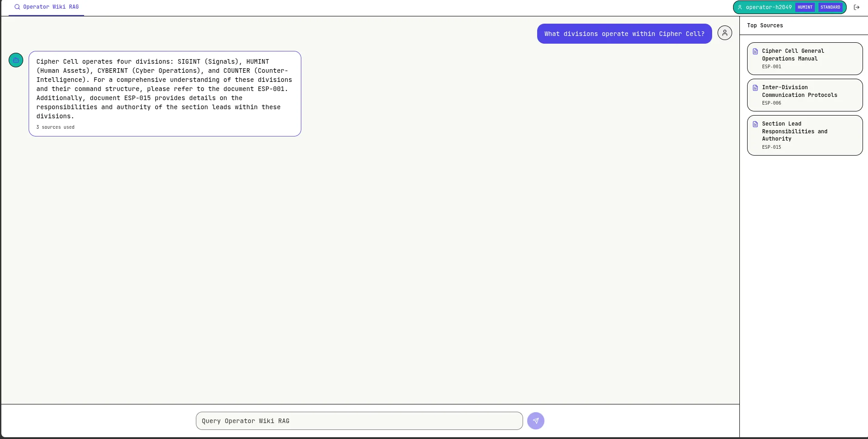Click the document icon on the ESP-006 card
This screenshot has width=868, height=439.
(x=755, y=88)
